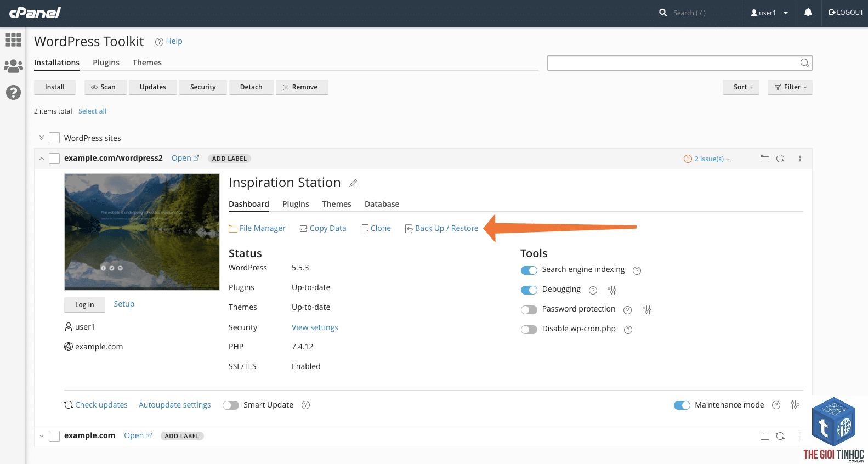Enable Smart Update switch
This screenshot has width=868, height=464.
231,405
